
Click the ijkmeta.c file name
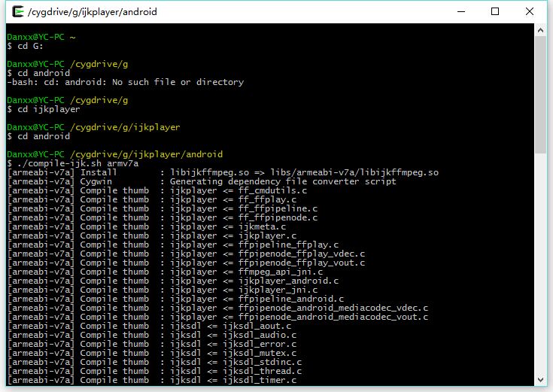tap(262, 227)
